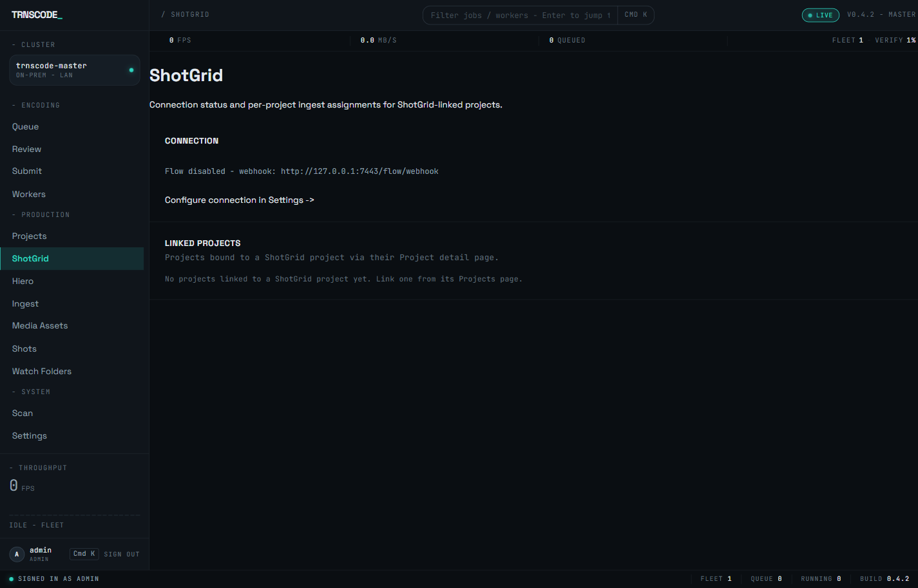
Task: Click FLEET 1 in the bottom status bar
Action: 716,579
